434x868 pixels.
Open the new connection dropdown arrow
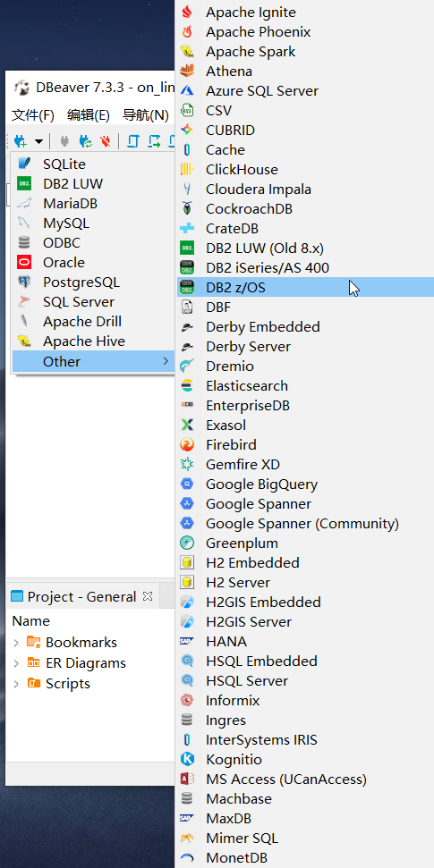point(38,142)
